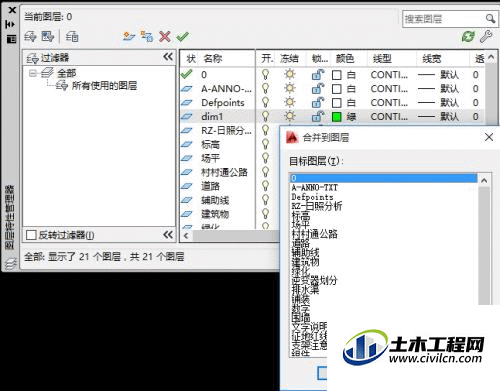This screenshot has width=500, height=391.
Task: Select A-ANNO-TXT in target layer list
Action: [315, 187]
